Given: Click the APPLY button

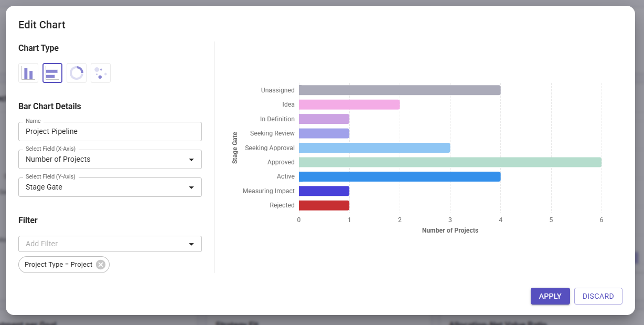Looking at the screenshot, I should 550,296.
